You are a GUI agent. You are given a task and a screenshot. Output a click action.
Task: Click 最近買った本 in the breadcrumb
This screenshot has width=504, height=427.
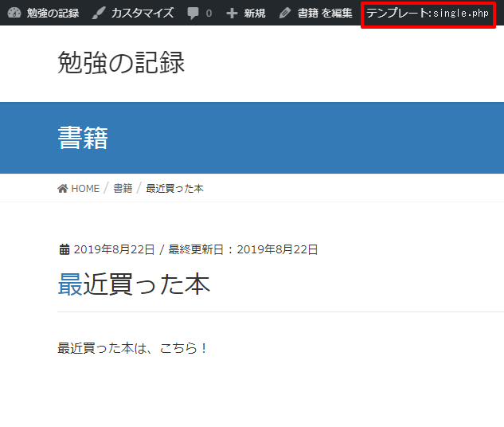[174, 189]
